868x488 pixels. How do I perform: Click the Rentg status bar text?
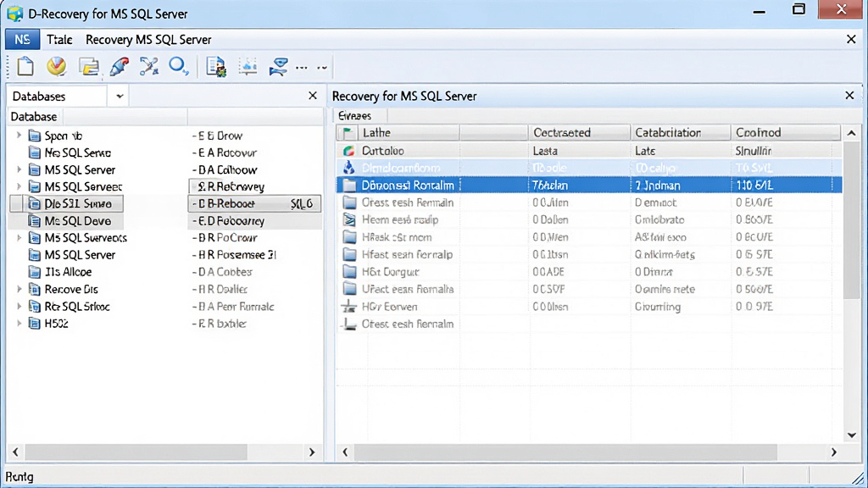pos(19,476)
